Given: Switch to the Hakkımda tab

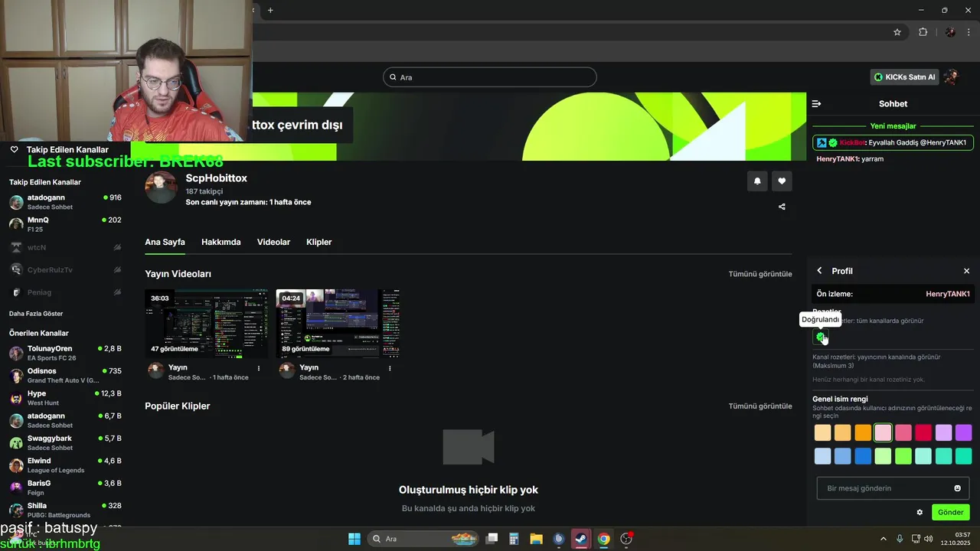Looking at the screenshot, I should click(220, 242).
